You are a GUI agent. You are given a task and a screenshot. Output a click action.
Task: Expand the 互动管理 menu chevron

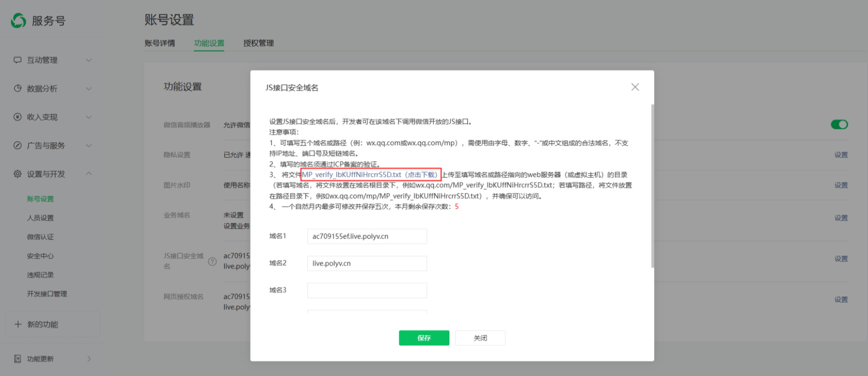point(89,60)
